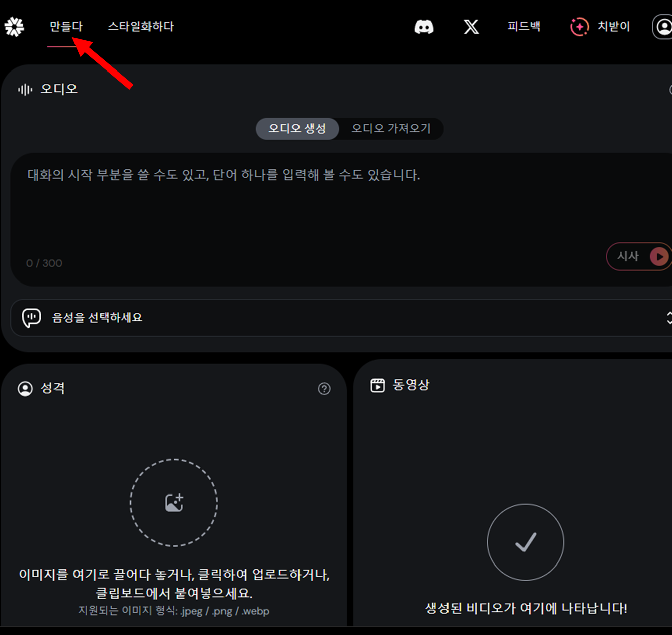Open the 피드백 link

pos(524,26)
